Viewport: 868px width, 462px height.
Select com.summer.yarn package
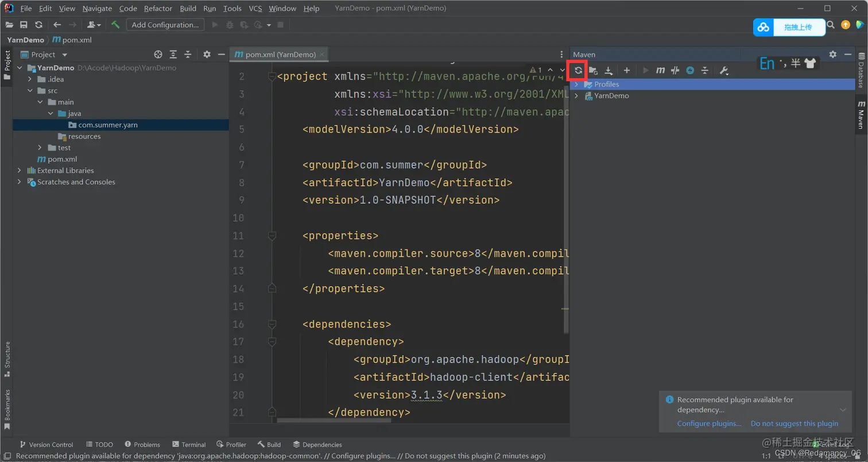pyautogui.click(x=121, y=125)
